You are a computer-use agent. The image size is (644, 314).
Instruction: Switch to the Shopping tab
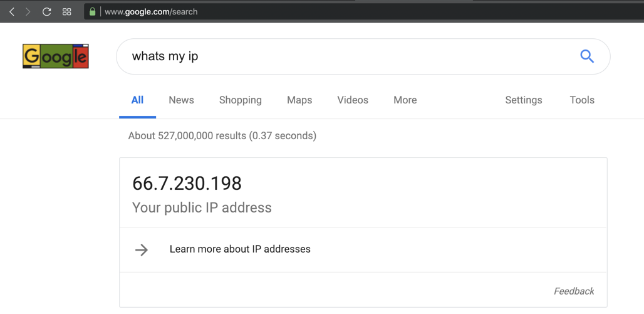[x=241, y=100]
